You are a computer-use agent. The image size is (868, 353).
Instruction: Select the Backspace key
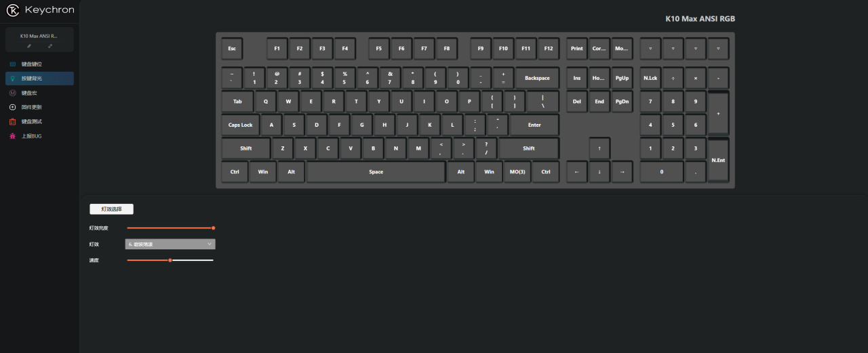[537, 79]
